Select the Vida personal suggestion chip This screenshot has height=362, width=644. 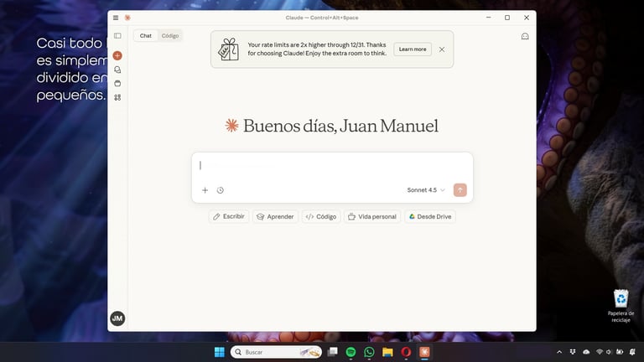tap(372, 216)
